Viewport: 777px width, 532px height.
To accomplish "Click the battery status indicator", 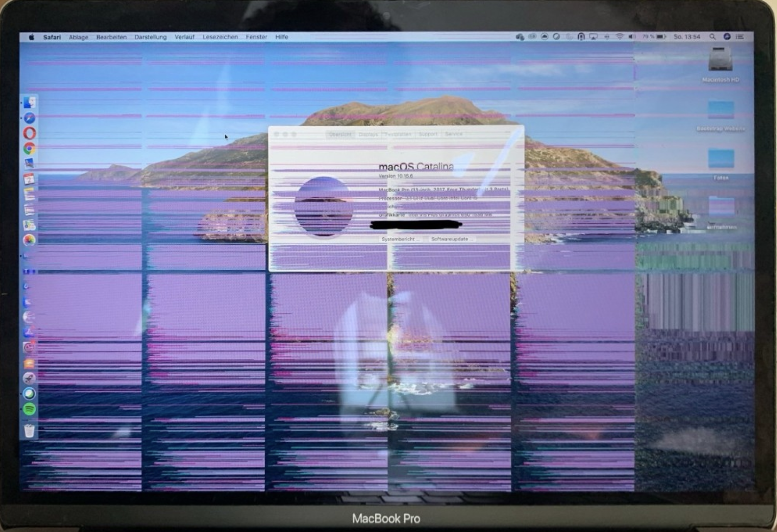I will tap(654, 37).
